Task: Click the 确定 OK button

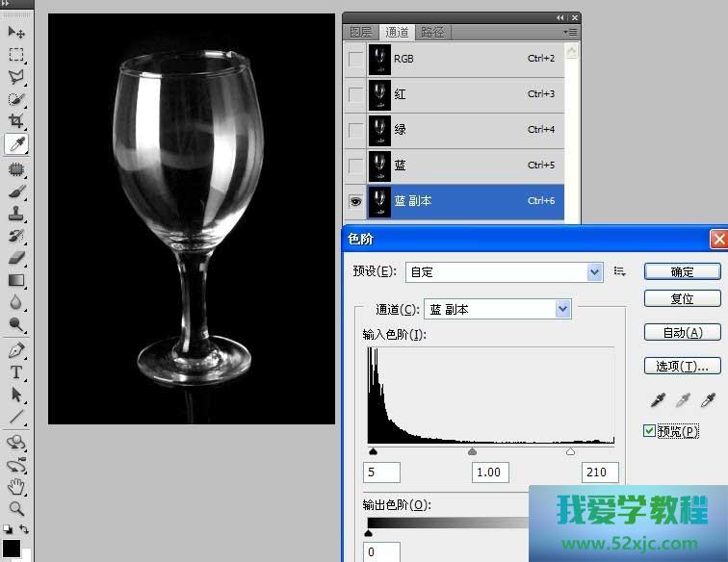Action: click(682, 271)
